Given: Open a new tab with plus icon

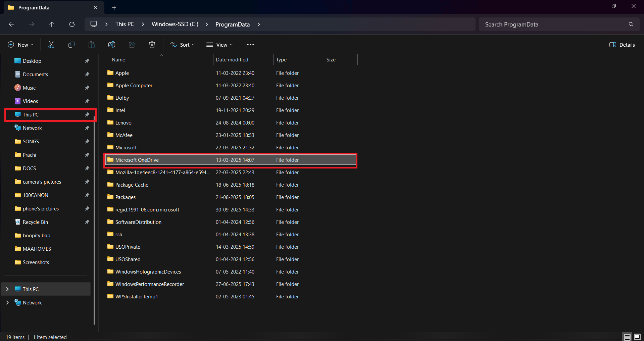Looking at the screenshot, I should [x=114, y=8].
